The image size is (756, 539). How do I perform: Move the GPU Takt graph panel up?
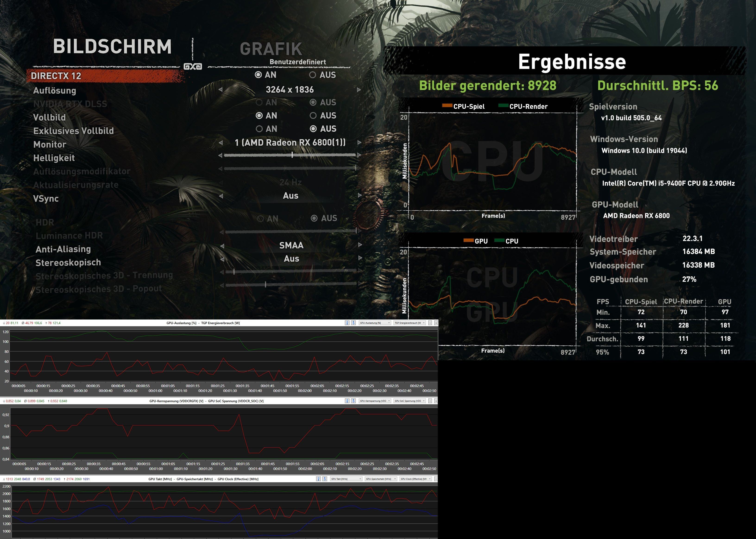tap(318, 479)
